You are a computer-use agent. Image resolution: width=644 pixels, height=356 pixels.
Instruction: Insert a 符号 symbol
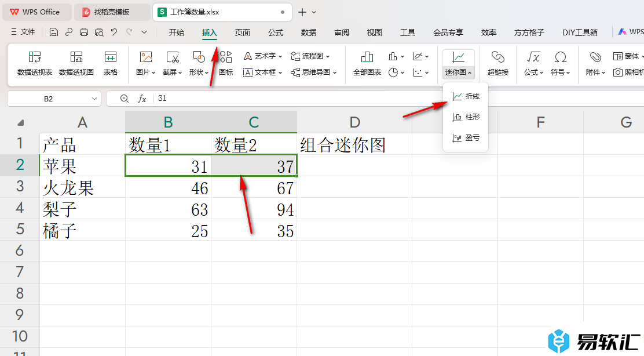click(560, 64)
